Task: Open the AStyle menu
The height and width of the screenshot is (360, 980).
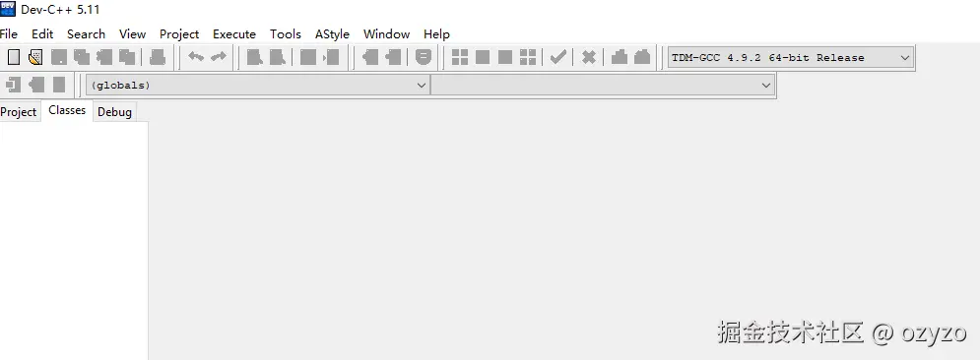Action: tap(332, 33)
